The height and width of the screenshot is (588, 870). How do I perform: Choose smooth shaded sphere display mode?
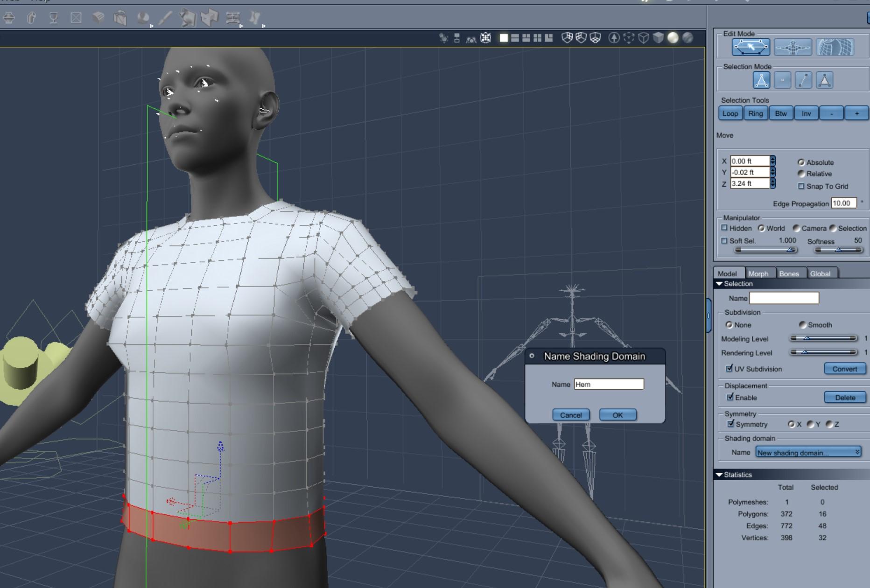tap(673, 38)
